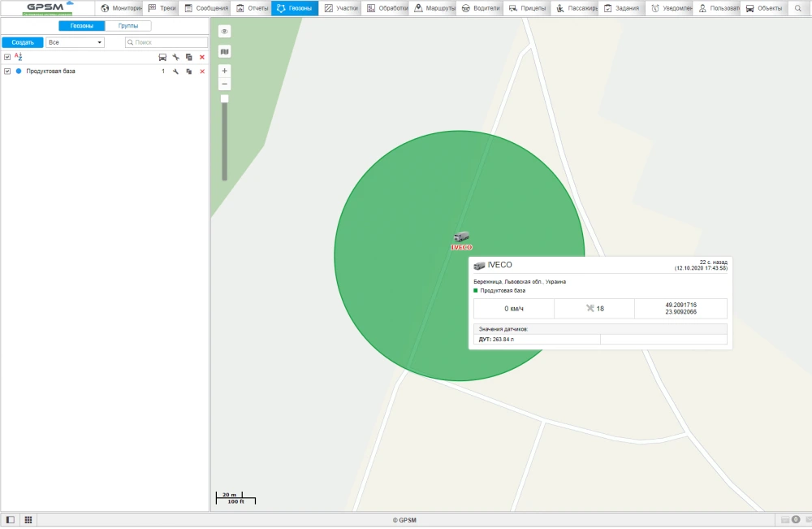Zoom in the map with plus button
The width and height of the screenshot is (812, 529).
pos(225,71)
